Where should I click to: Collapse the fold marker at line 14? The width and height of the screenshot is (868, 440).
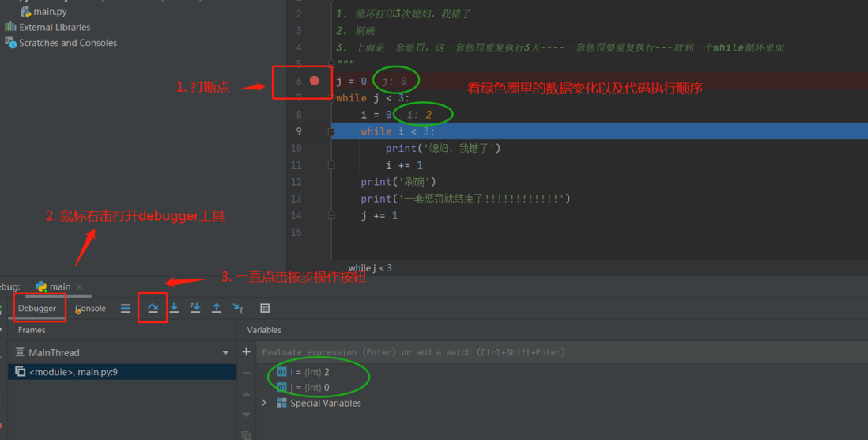[331, 215]
